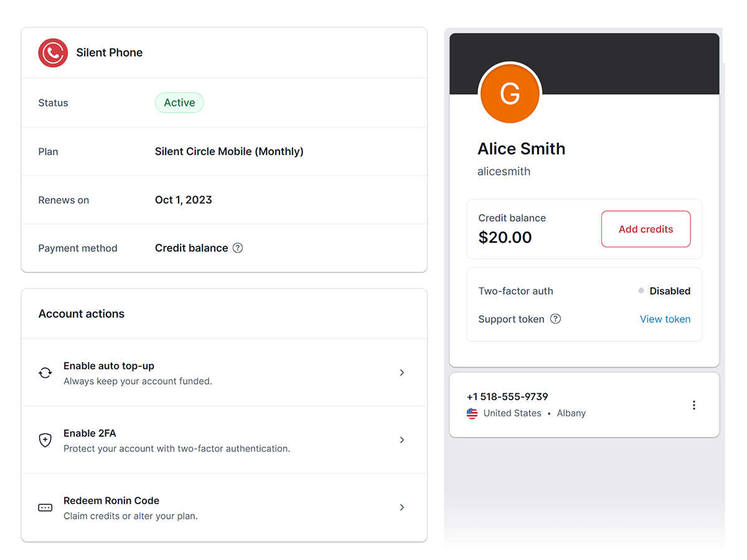Open the three-dot menu for the phone number
The height and width of the screenshot is (560, 747).
point(694,405)
